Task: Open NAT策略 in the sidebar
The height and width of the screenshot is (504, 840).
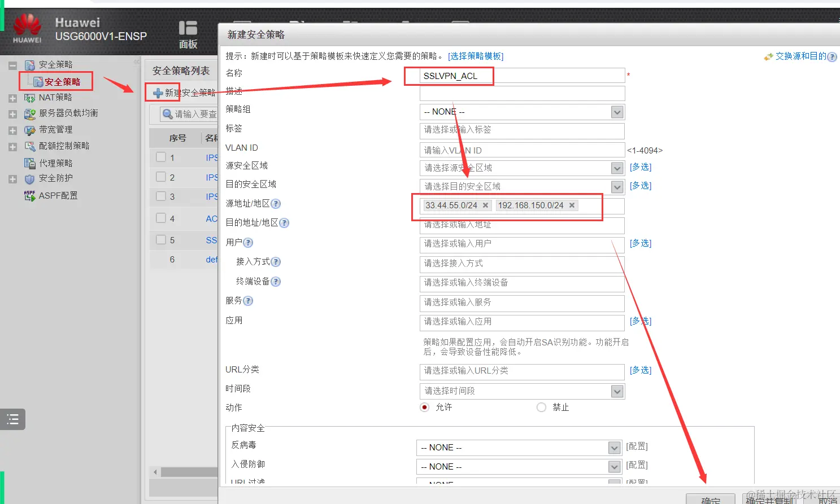Action: pyautogui.click(x=55, y=97)
